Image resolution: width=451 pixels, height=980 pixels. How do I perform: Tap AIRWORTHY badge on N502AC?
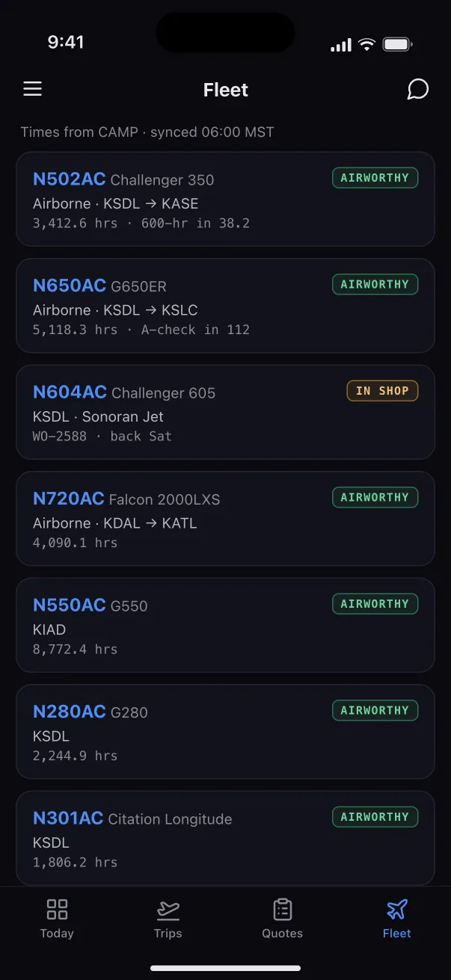pyautogui.click(x=375, y=177)
